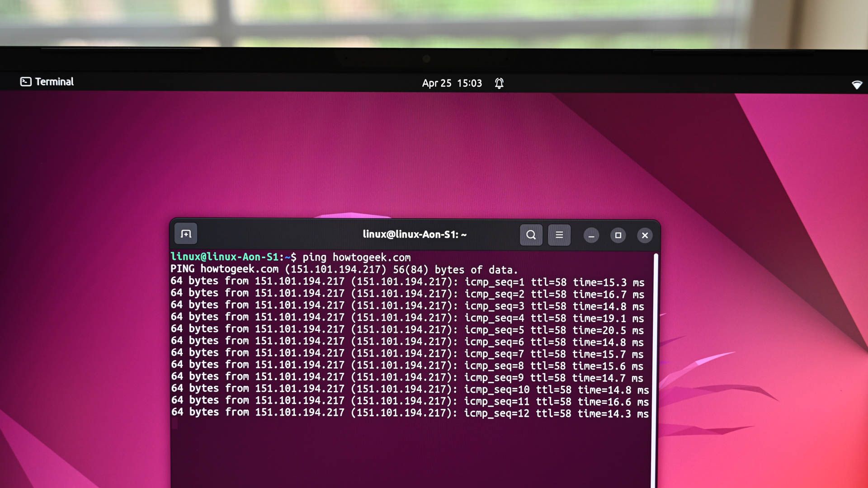Click the empty terminal area below the output
Viewport: 868px width, 488px height.
(407, 452)
